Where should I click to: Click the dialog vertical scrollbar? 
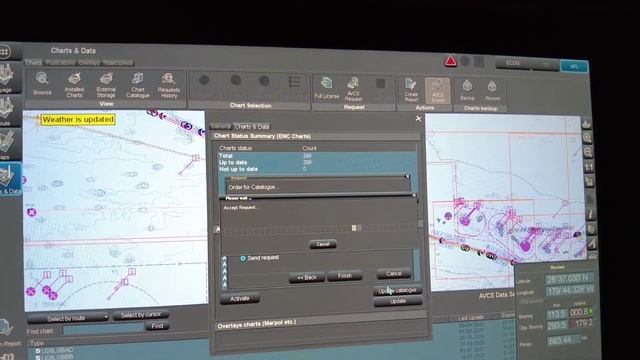(x=420, y=224)
